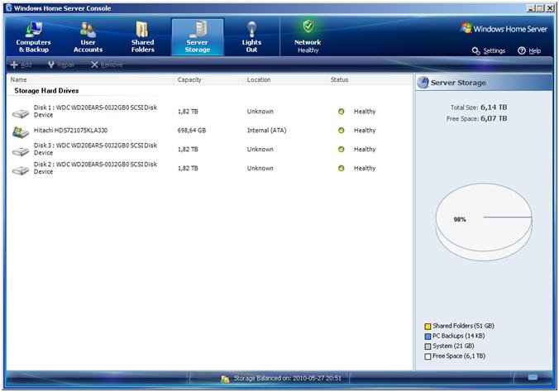
Task: Select Hitachi HDS721075KLA330 drive name
Action: pyautogui.click(x=70, y=130)
